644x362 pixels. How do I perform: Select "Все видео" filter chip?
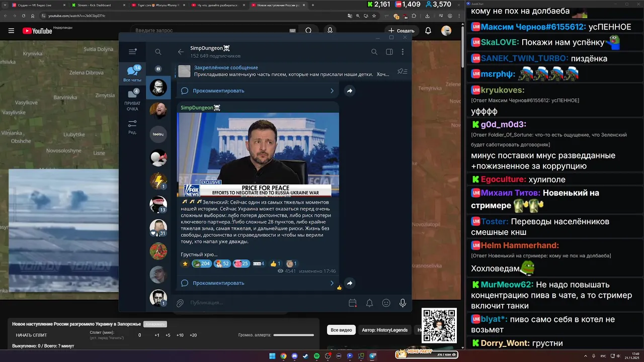click(x=341, y=330)
